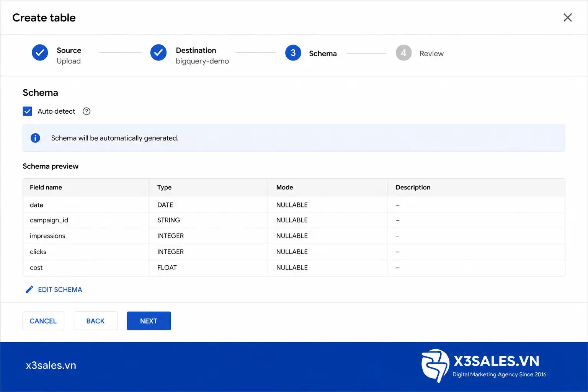Close the Create table dialog
The height and width of the screenshot is (392, 588).
tap(567, 18)
